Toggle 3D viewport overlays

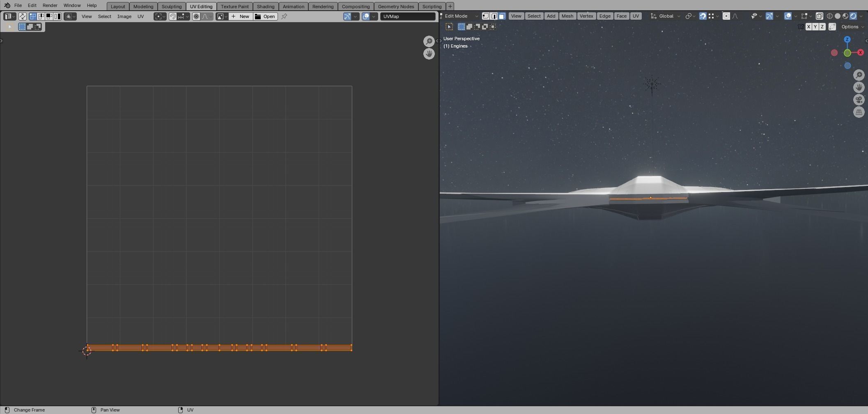point(788,16)
